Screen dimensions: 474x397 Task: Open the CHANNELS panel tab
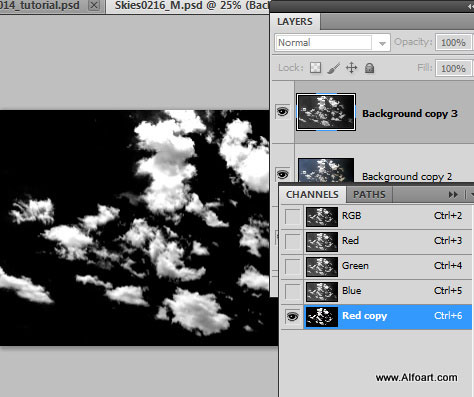tap(312, 195)
